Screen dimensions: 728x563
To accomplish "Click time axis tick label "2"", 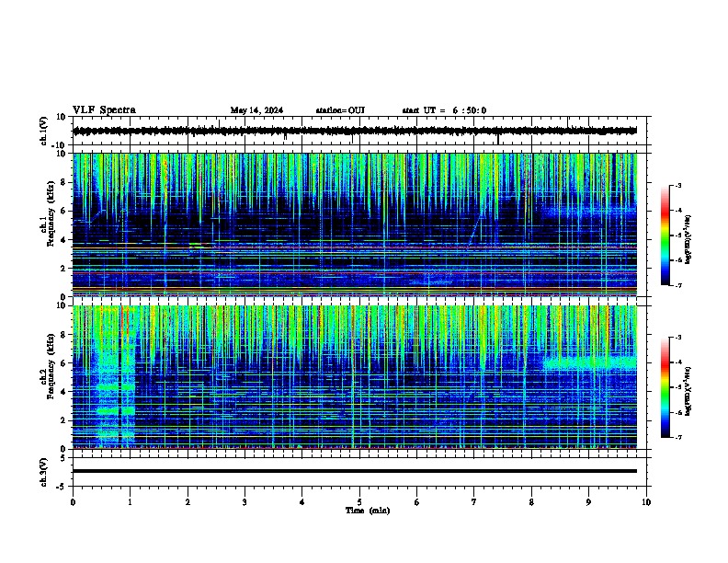I will tap(188, 502).
